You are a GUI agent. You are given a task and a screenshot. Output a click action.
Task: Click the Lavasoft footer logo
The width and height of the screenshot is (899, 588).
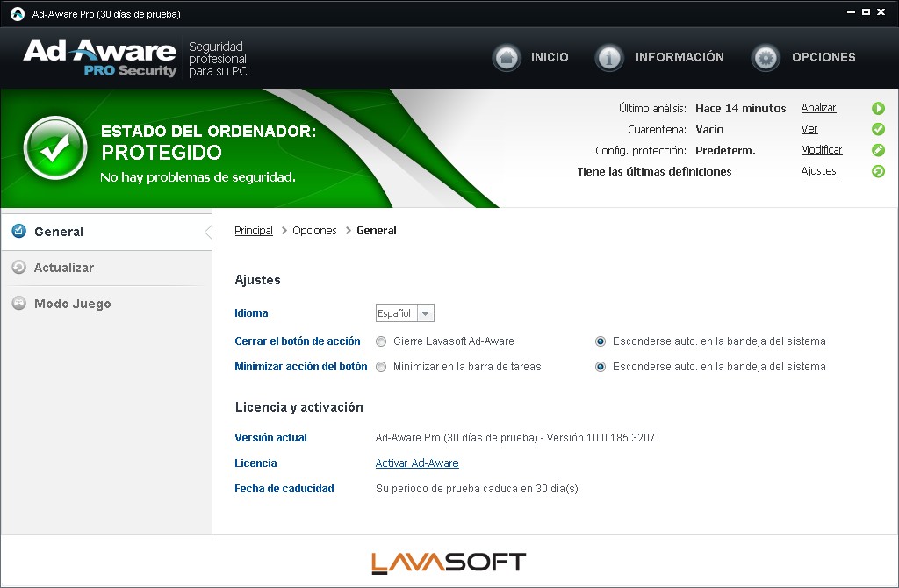[449, 563]
